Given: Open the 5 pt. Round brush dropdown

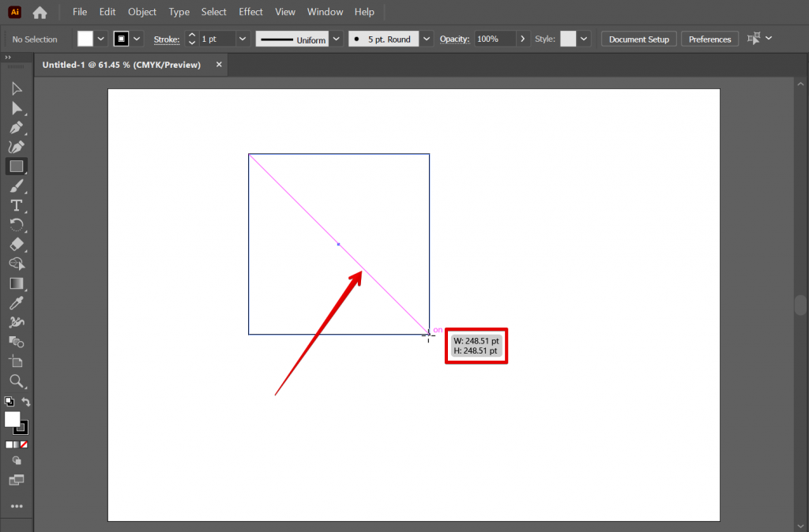Looking at the screenshot, I should point(427,39).
